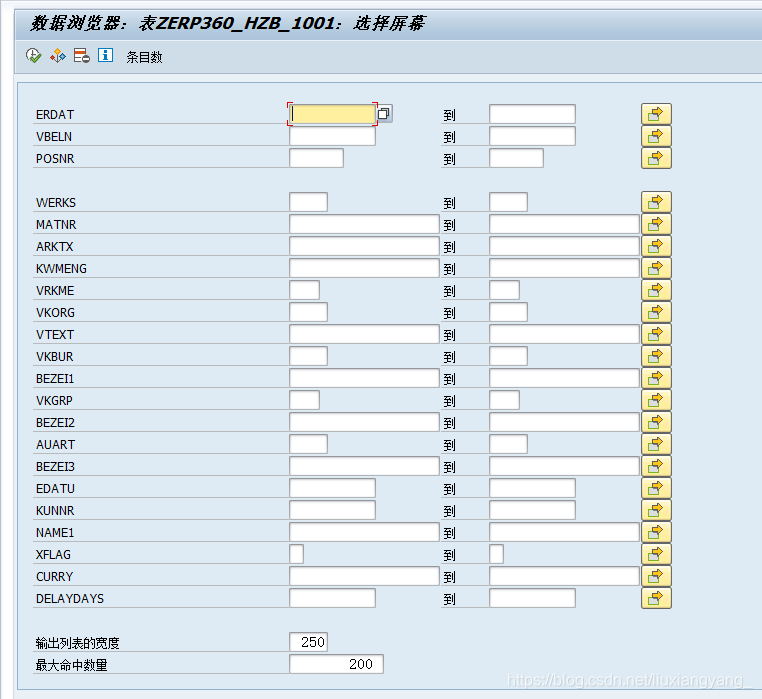Click the EDATU from-value field
762x699 pixels.
pos(332,488)
